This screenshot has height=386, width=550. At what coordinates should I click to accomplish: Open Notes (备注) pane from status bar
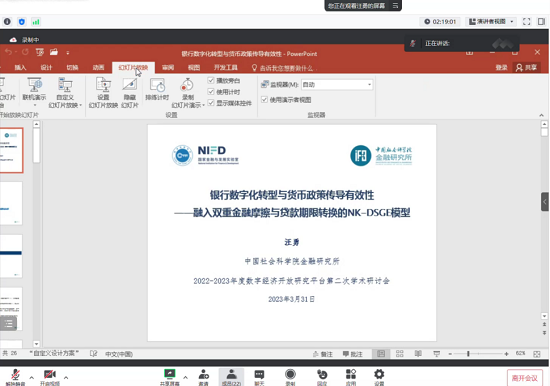pyautogui.click(x=322, y=354)
